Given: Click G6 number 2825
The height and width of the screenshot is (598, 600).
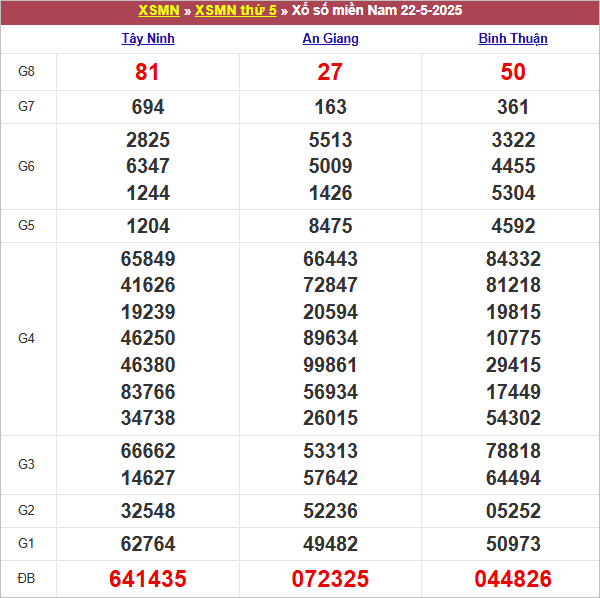Looking at the screenshot, I should 148,140.
